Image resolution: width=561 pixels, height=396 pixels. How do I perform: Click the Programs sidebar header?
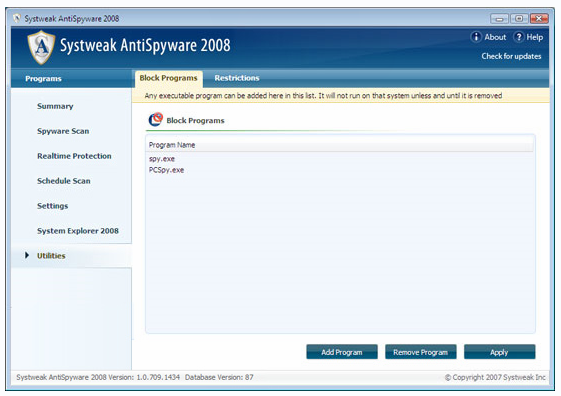pos(43,79)
